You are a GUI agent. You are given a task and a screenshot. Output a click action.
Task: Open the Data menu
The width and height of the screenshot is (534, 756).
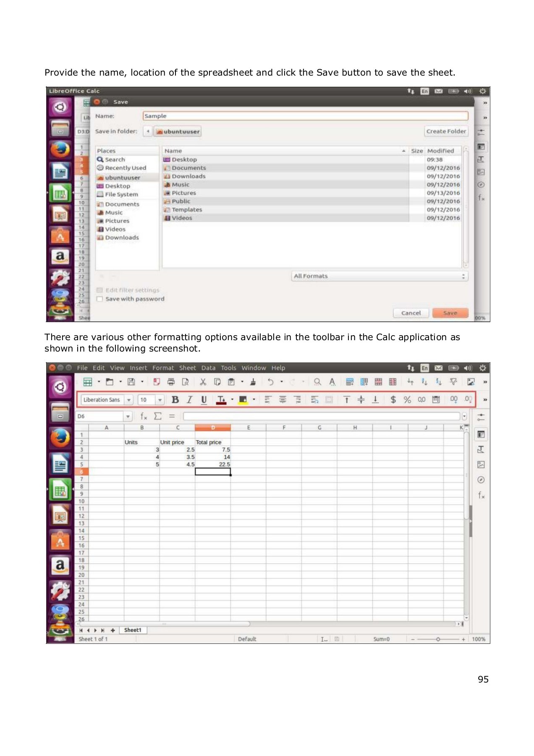208,368
